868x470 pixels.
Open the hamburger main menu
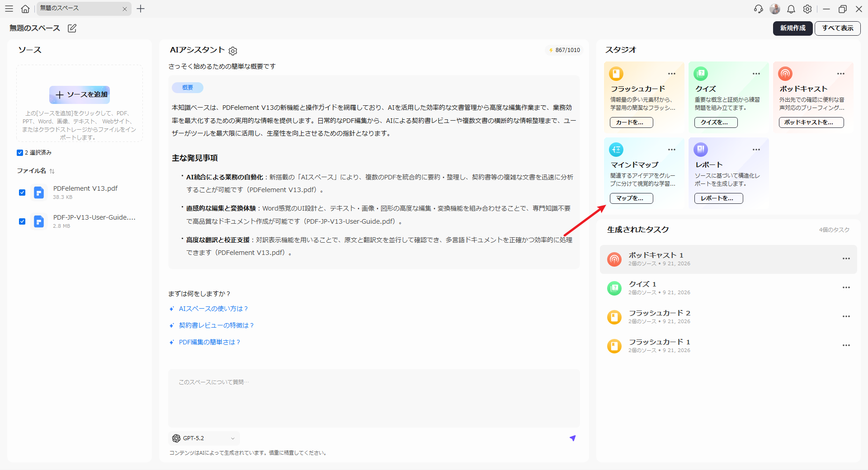pos(9,9)
